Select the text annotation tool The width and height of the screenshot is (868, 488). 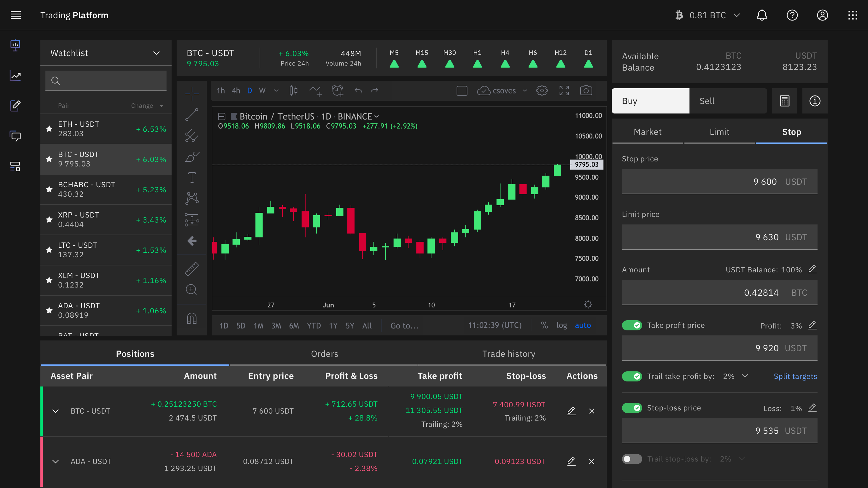(x=192, y=177)
